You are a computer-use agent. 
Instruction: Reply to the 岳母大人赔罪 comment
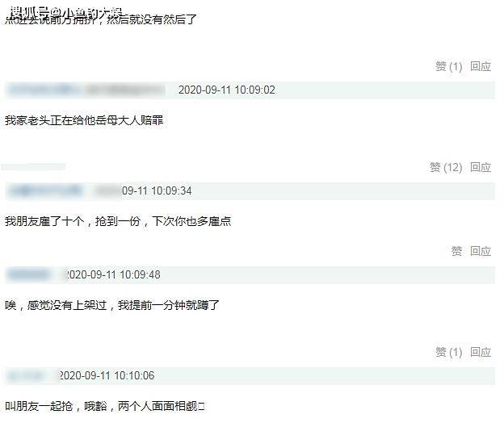click(481, 167)
